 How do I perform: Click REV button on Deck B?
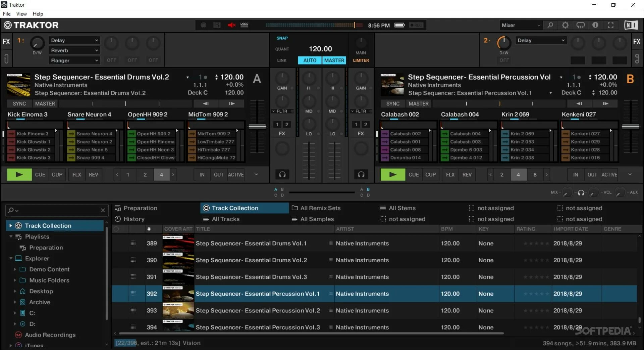pos(467,175)
